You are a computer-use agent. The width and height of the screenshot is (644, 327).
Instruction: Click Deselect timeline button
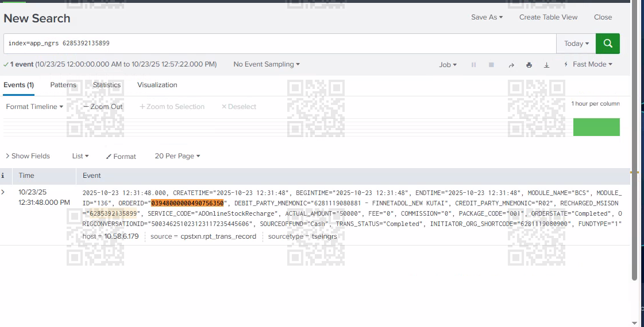(238, 107)
